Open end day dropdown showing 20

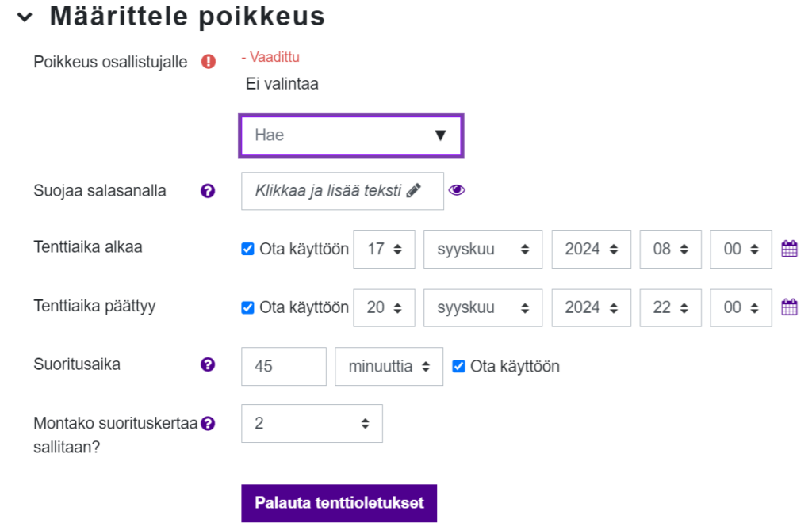[384, 307]
